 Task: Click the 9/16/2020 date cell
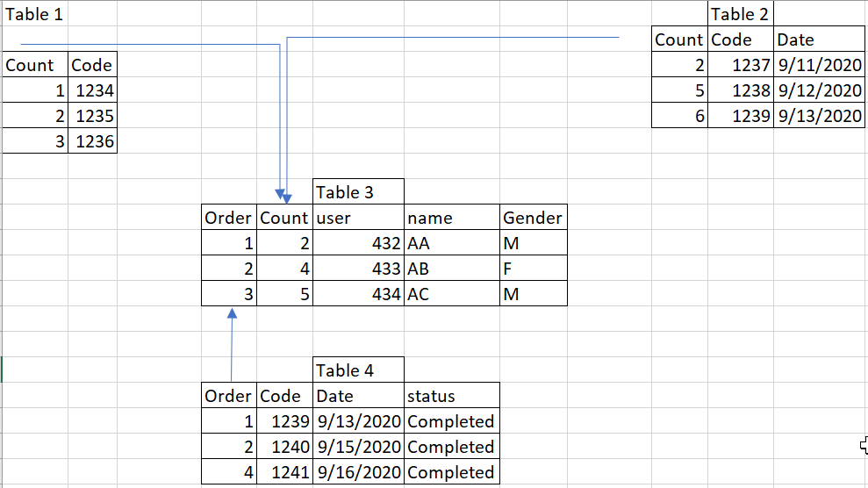358,472
